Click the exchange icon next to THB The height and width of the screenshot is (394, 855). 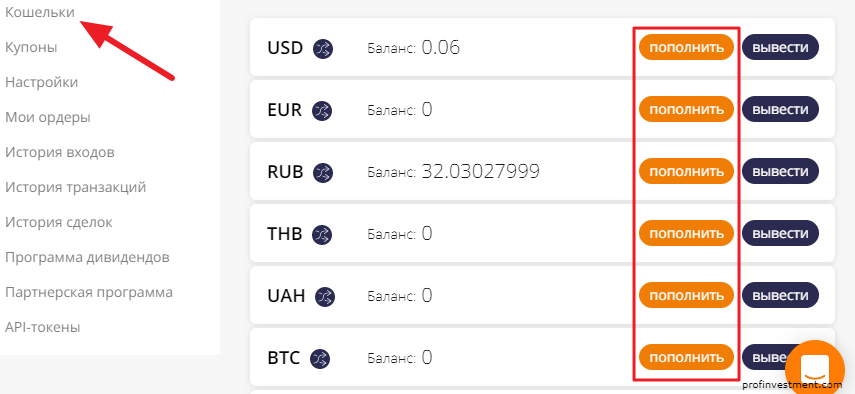(322, 234)
